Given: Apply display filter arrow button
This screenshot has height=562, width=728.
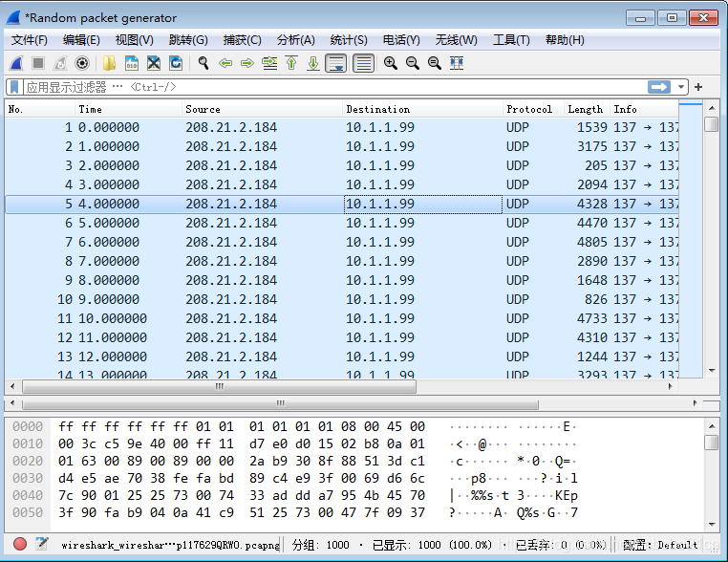Looking at the screenshot, I should 659,87.
